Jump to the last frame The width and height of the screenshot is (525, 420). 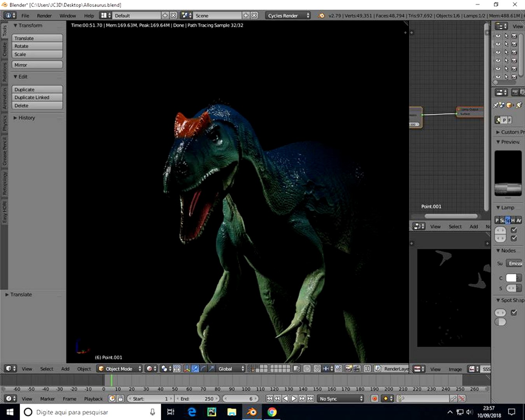tap(310, 398)
